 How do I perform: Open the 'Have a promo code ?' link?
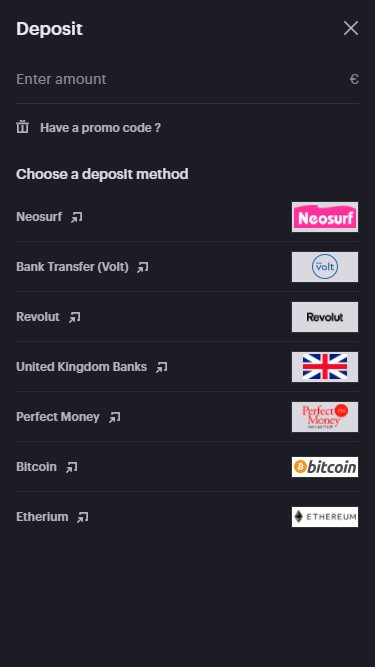click(100, 128)
